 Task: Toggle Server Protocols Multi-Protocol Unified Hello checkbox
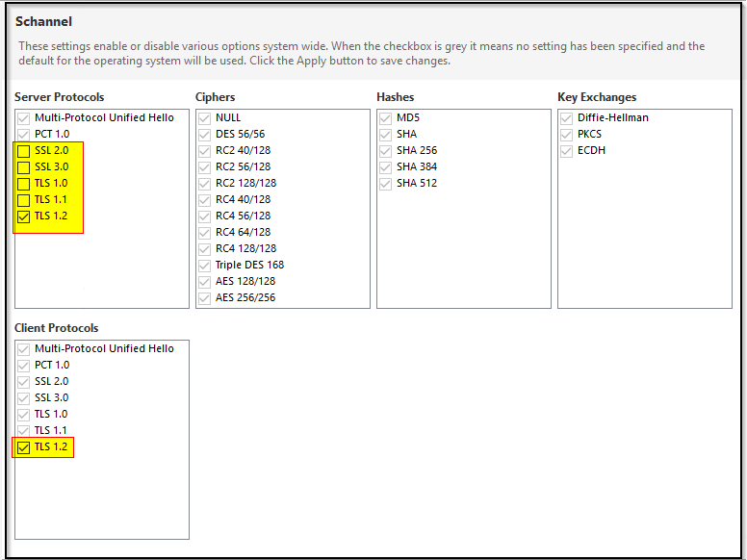(23, 118)
